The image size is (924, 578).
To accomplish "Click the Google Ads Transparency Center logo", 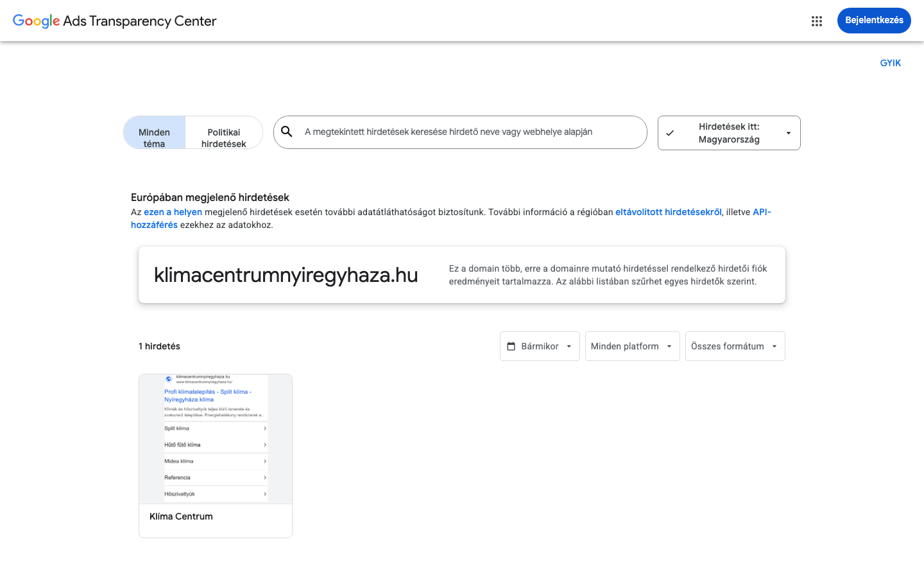I will coord(115,21).
